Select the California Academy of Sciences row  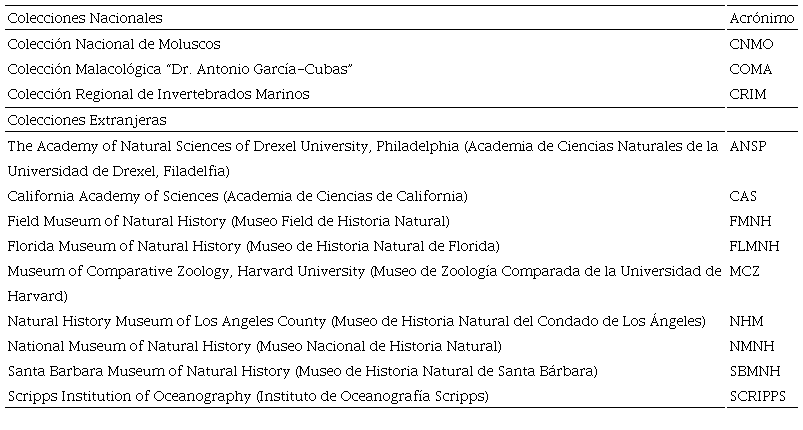point(237,196)
